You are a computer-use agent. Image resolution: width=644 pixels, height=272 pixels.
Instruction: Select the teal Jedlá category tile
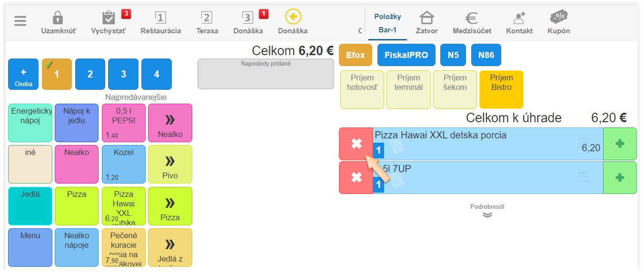click(x=30, y=206)
